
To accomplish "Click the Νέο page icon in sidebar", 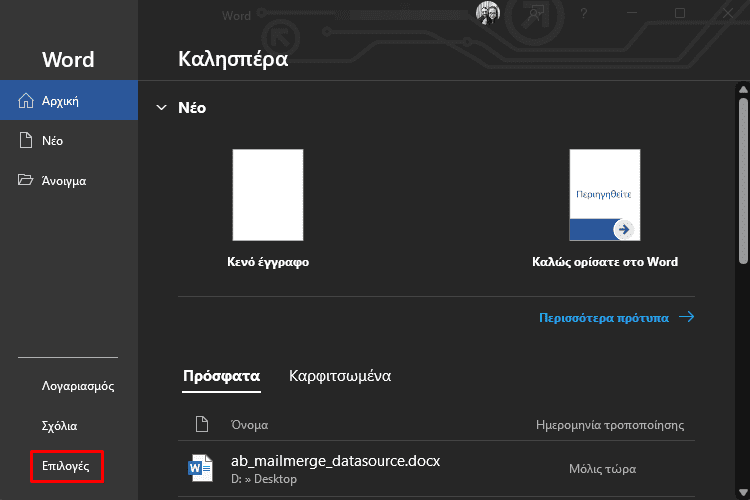I will [x=25, y=141].
